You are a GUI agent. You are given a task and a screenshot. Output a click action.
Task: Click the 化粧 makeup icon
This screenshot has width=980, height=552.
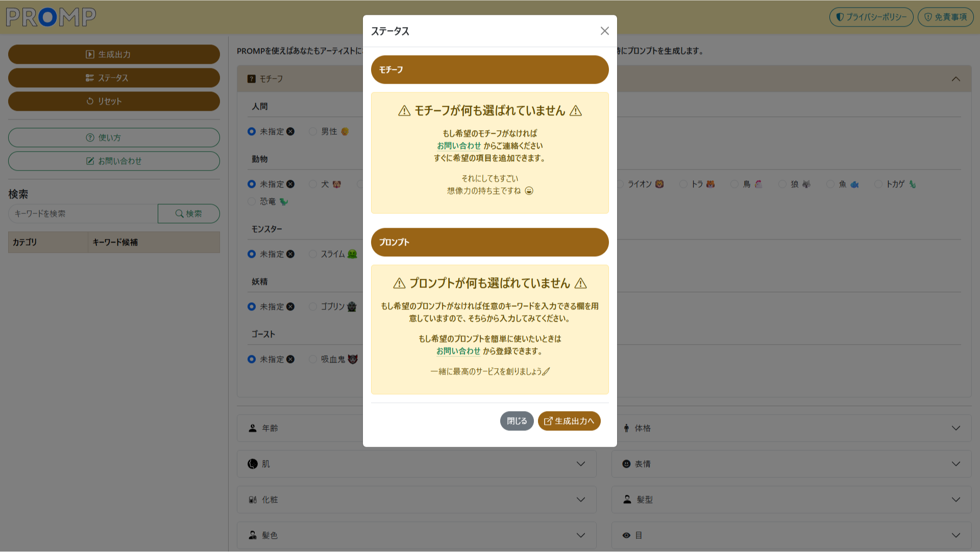click(x=253, y=500)
